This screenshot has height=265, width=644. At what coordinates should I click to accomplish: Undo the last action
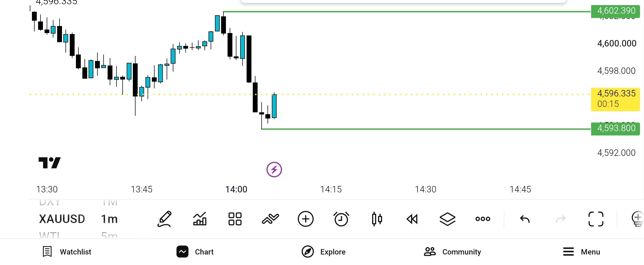pos(525,219)
